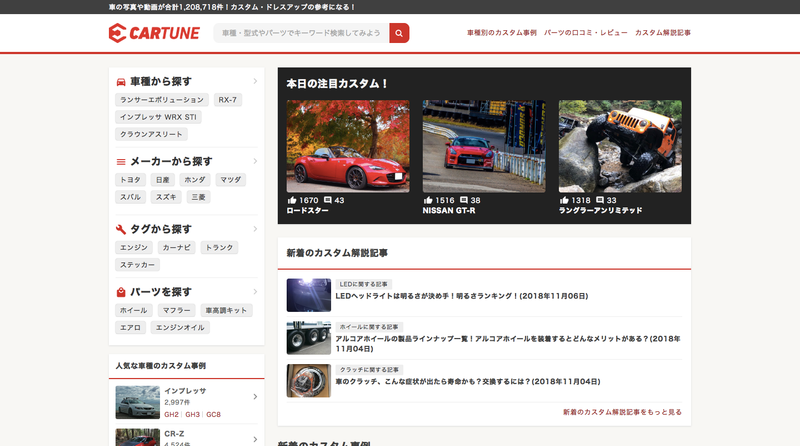Select the トヨタ maker tag

[131, 180]
